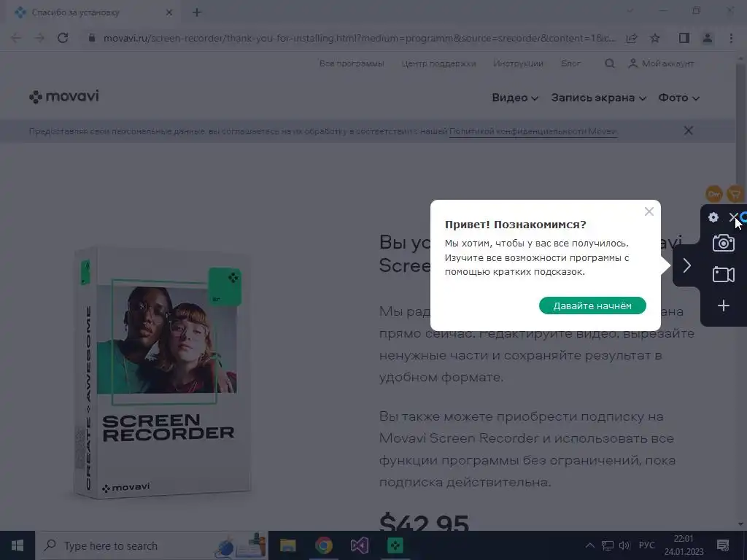Open Movavi widget settings gear
The width and height of the screenshot is (747, 560).
tap(713, 217)
